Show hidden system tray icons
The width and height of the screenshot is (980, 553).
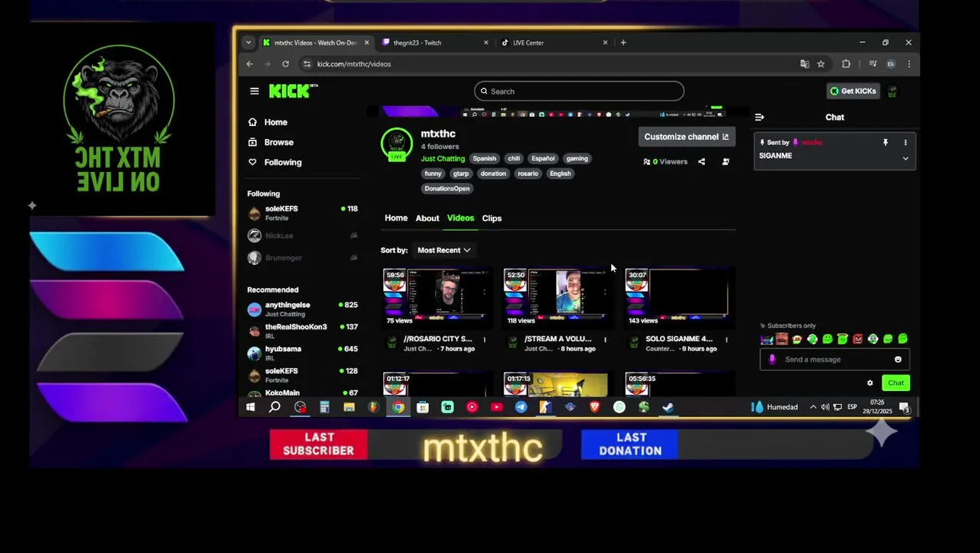click(813, 408)
